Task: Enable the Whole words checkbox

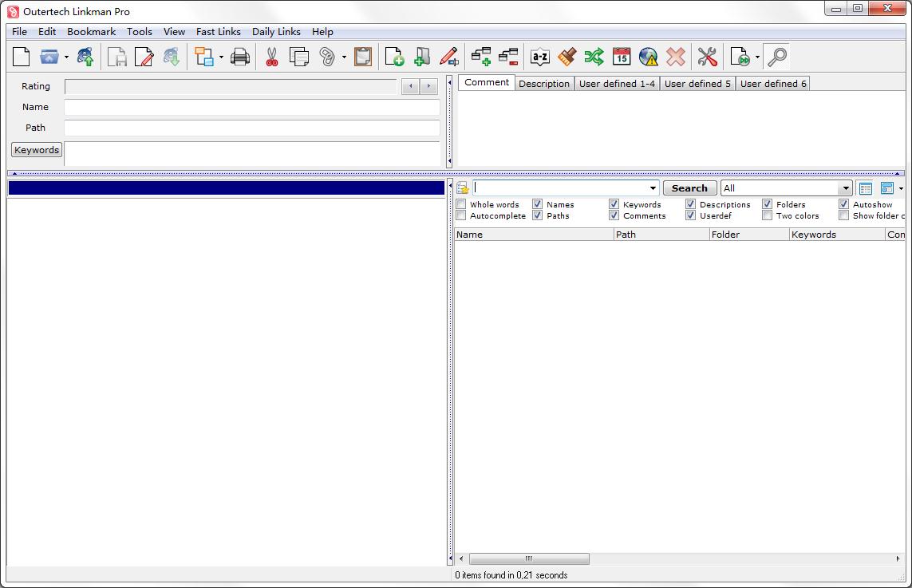Action: [x=461, y=205]
